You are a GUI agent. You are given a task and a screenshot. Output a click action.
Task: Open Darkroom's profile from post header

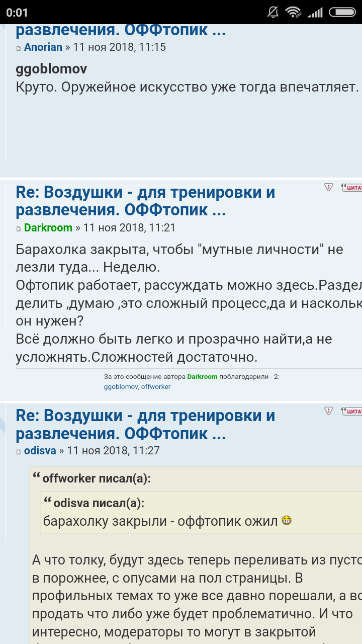(x=48, y=227)
